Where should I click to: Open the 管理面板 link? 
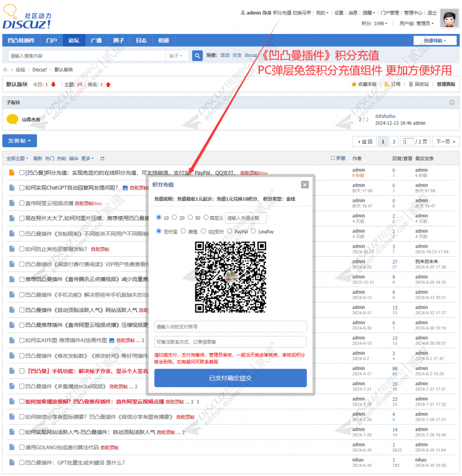446,84
